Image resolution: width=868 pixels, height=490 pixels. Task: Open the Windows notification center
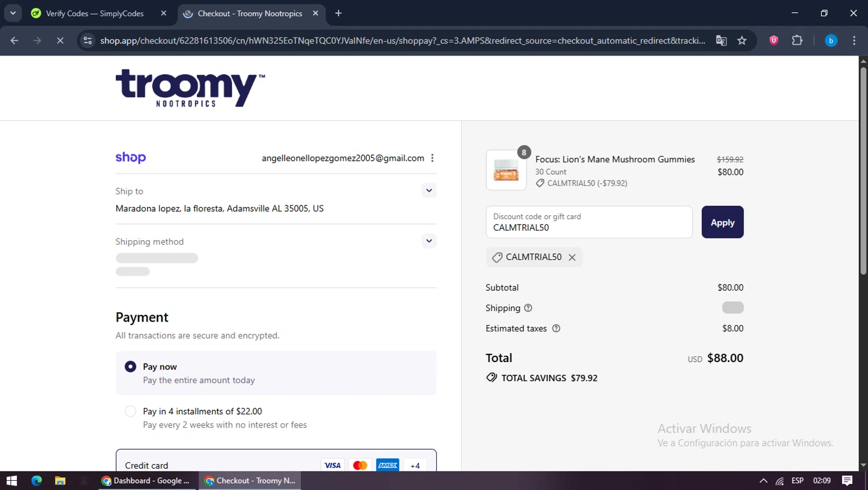point(847,481)
